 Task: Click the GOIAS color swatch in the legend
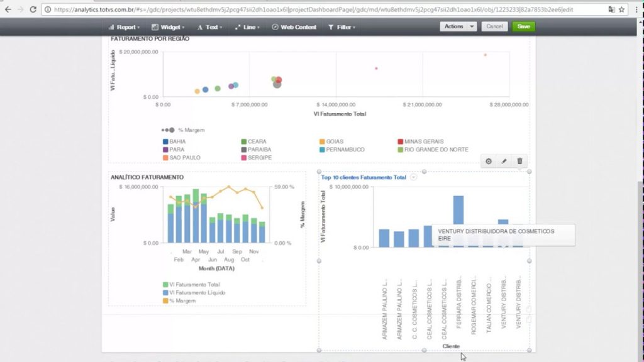(x=322, y=141)
